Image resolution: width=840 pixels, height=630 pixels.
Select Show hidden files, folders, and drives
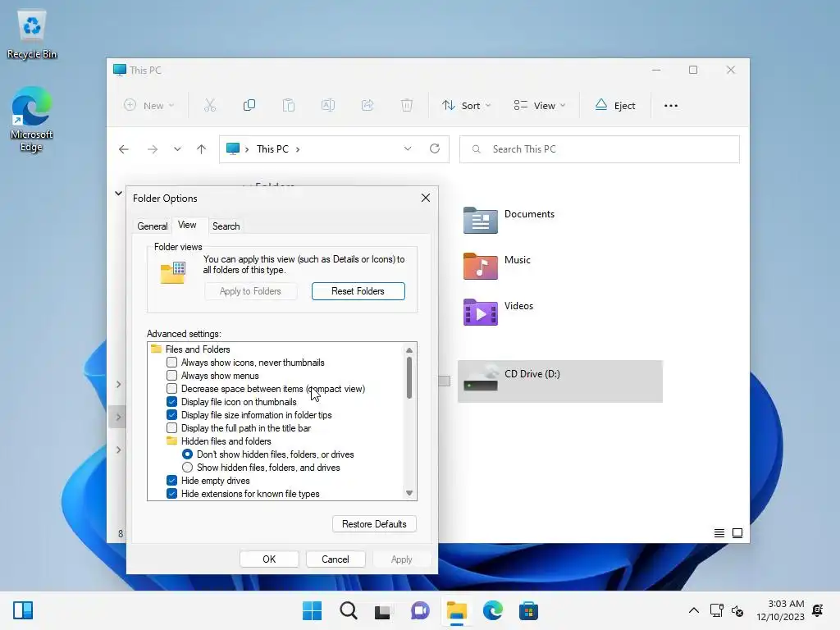(188, 468)
